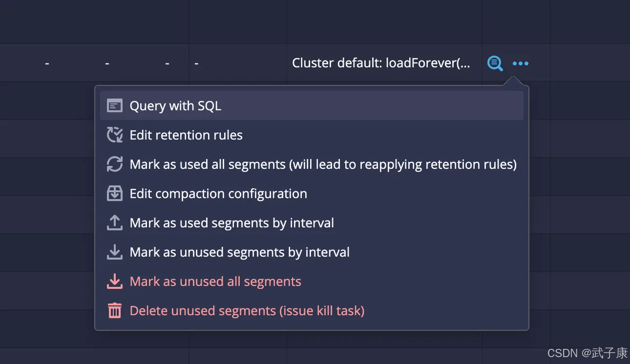This screenshot has height=364, width=630.
Task: Click the Query with SQL icon
Action: [x=115, y=106]
